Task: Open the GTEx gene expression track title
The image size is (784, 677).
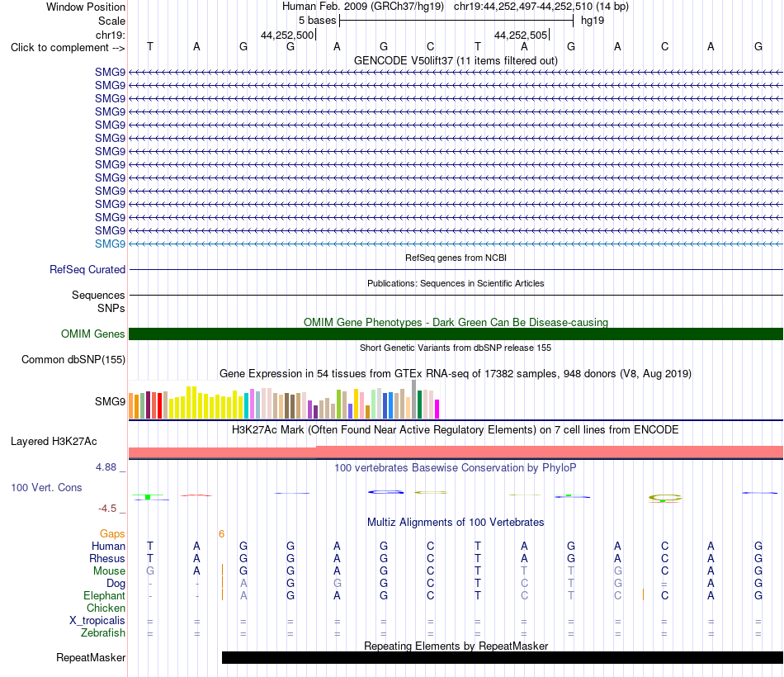Action: coord(456,374)
